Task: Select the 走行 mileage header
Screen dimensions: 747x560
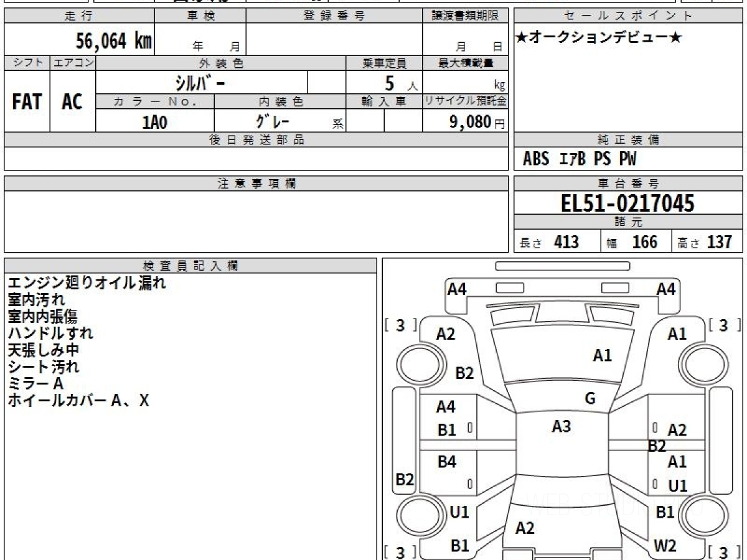Action: (x=79, y=16)
